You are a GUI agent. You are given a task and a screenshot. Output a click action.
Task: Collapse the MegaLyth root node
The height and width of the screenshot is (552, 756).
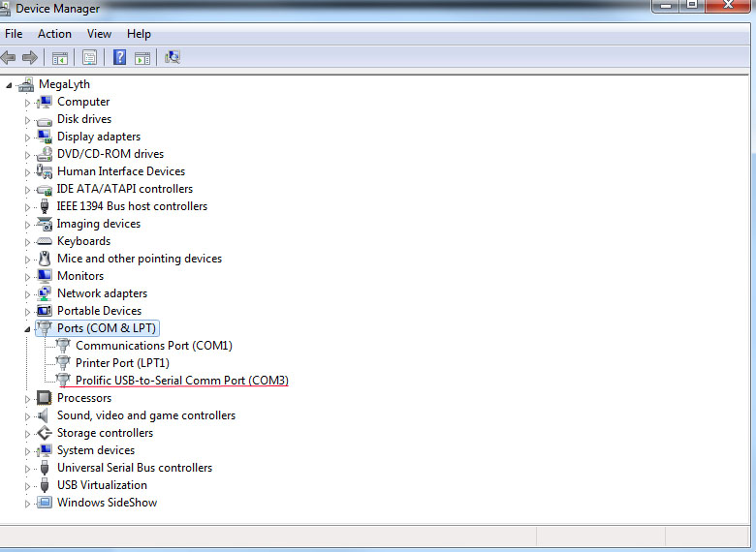click(x=9, y=85)
